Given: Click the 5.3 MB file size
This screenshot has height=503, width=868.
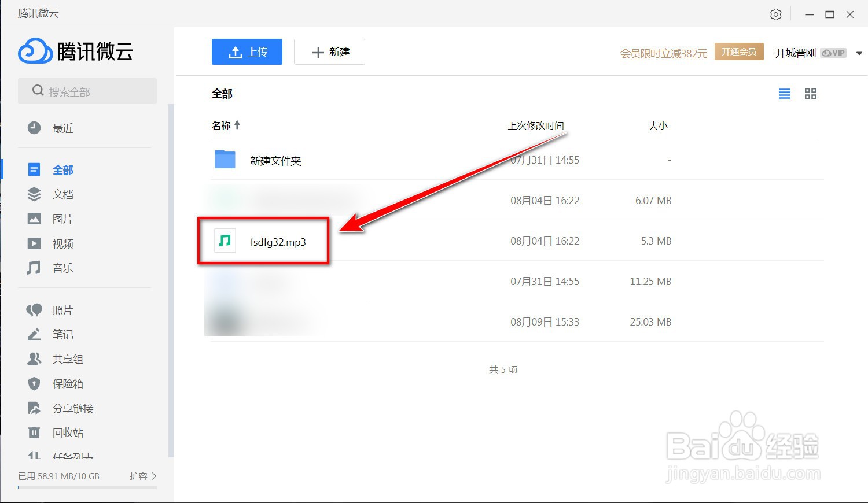Looking at the screenshot, I should point(656,241).
